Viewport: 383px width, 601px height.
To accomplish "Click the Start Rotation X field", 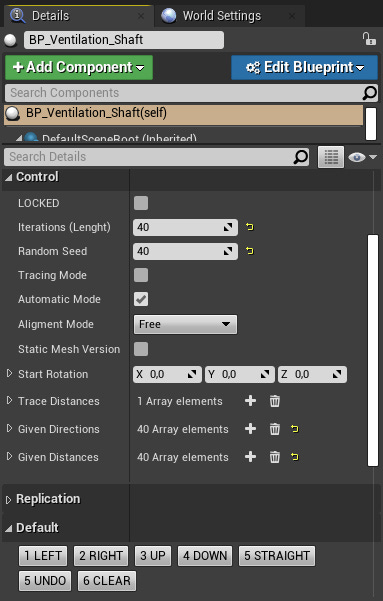I will click(x=167, y=374).
